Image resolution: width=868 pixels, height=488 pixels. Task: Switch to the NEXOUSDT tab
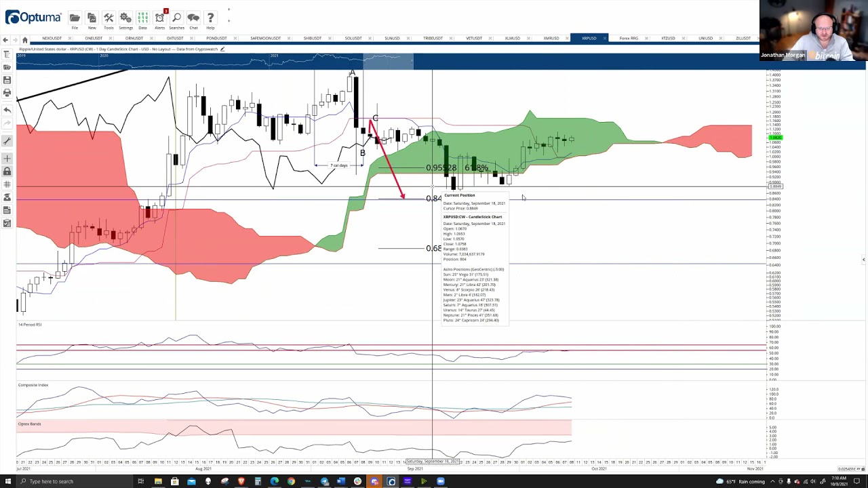[x=52, y=38]
